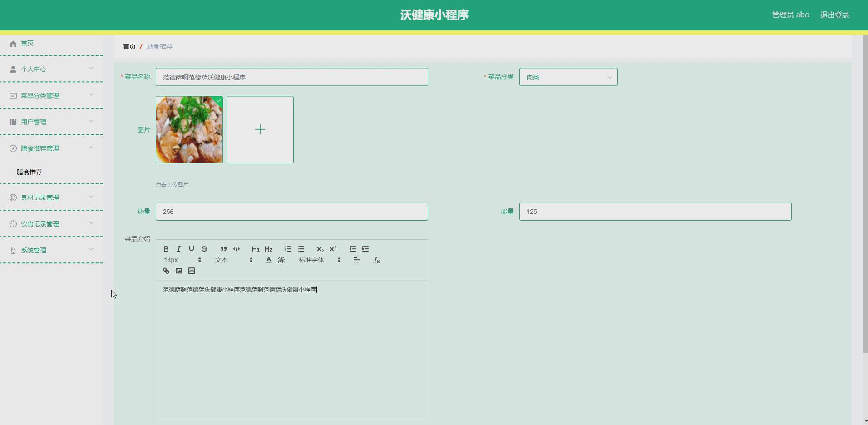Image resolution: width=868 pixels, height=425 pixels.
Task: Insert an image into the editor
Action: coord(179,271)
